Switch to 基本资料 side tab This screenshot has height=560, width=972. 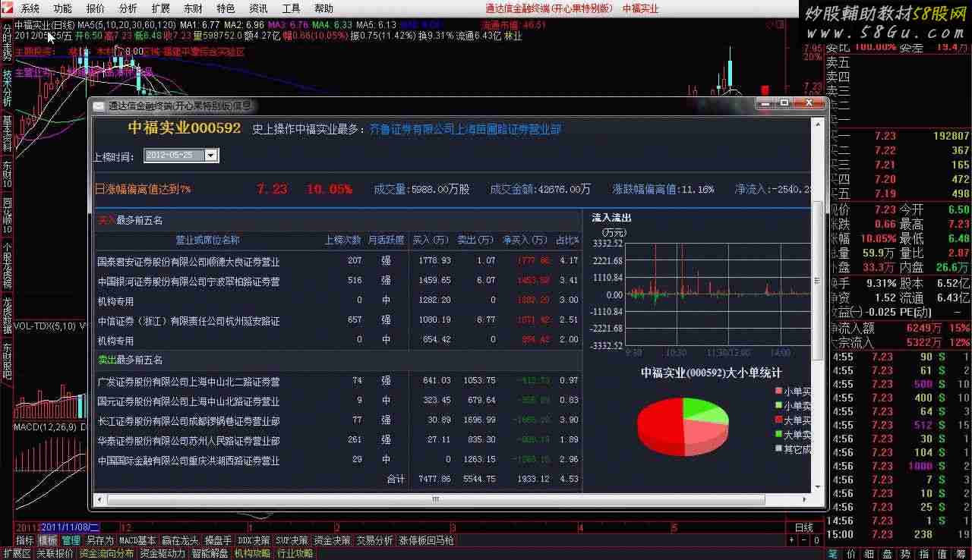point(7,134)
